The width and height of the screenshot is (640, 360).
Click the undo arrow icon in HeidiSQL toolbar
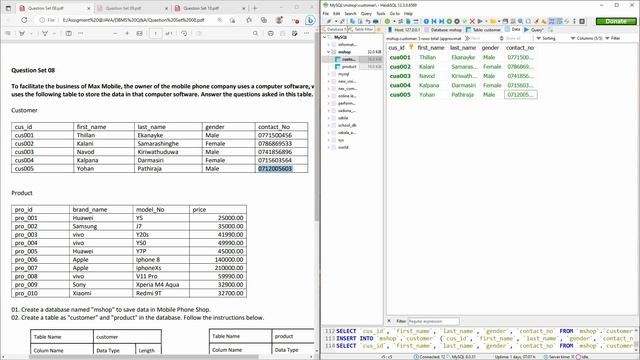368,21
